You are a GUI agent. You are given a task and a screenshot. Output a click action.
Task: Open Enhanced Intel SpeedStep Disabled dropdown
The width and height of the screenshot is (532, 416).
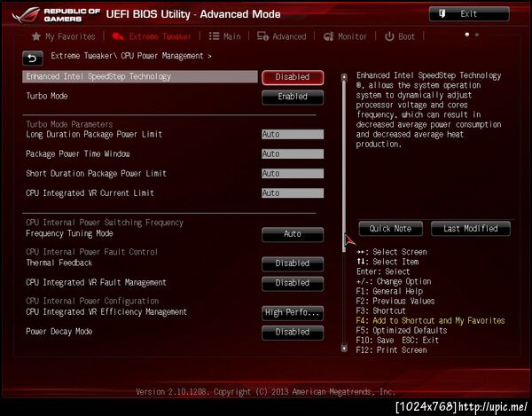pos(293,77)
